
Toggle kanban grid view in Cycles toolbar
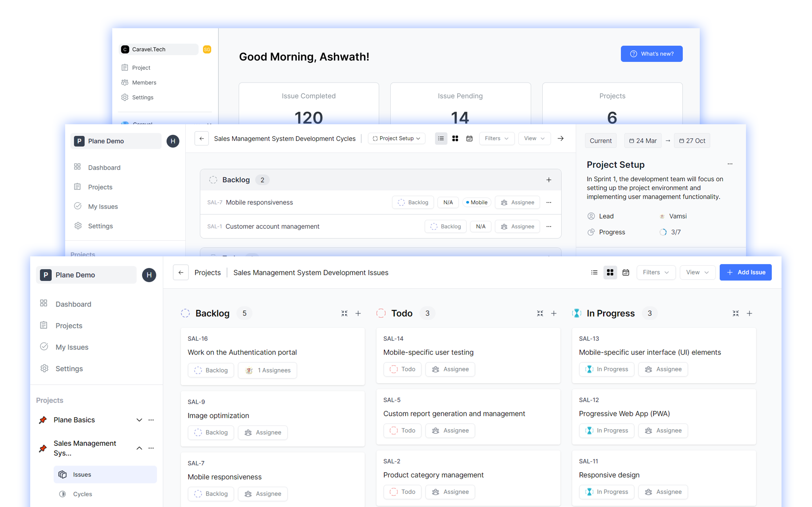tap(455, 139)
